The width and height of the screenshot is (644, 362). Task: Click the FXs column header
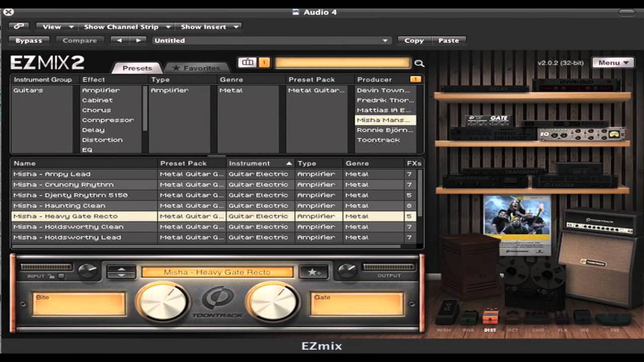tap(414, 163)
